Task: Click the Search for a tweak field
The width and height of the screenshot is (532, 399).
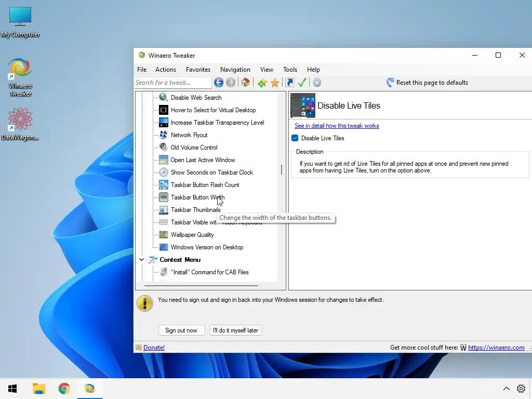Action: pos(173,83)
